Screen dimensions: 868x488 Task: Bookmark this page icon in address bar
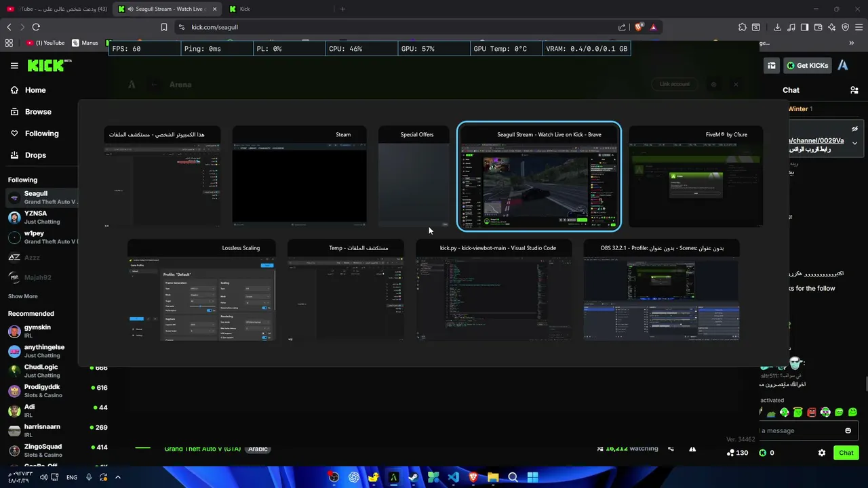tap(164, 27)
